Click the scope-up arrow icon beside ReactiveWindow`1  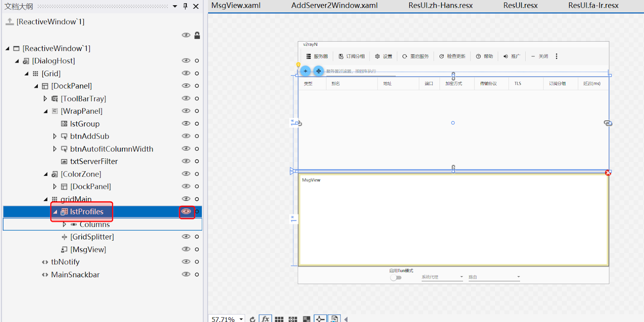pyautogui.click(x=9, y=22)
